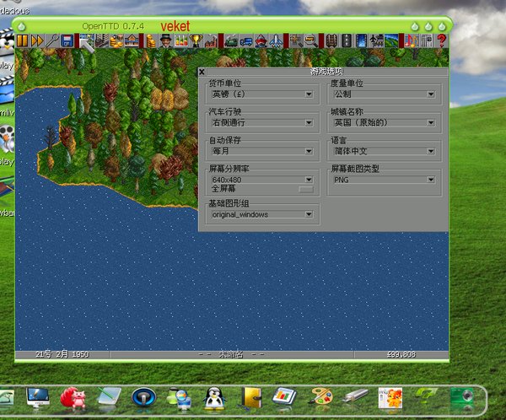This screenshot has width=506, height=420.
Task: Open company finances gold coin stack icon
Action: pyautogui.click(x=151, y=41)
